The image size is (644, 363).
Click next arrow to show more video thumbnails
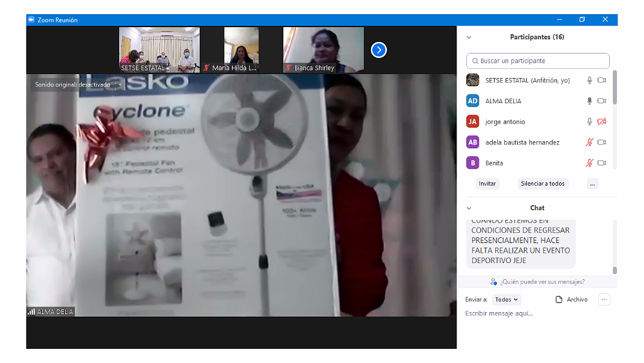(379, 50)
